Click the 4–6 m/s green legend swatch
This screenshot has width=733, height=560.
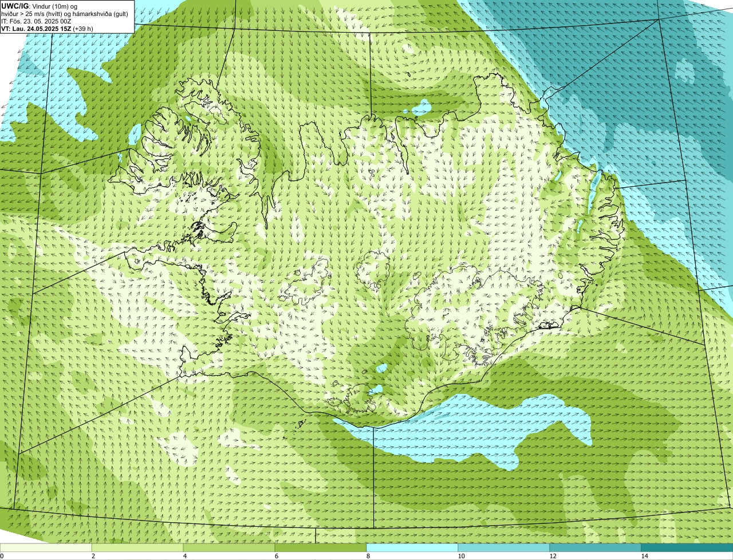coord(229,548)
